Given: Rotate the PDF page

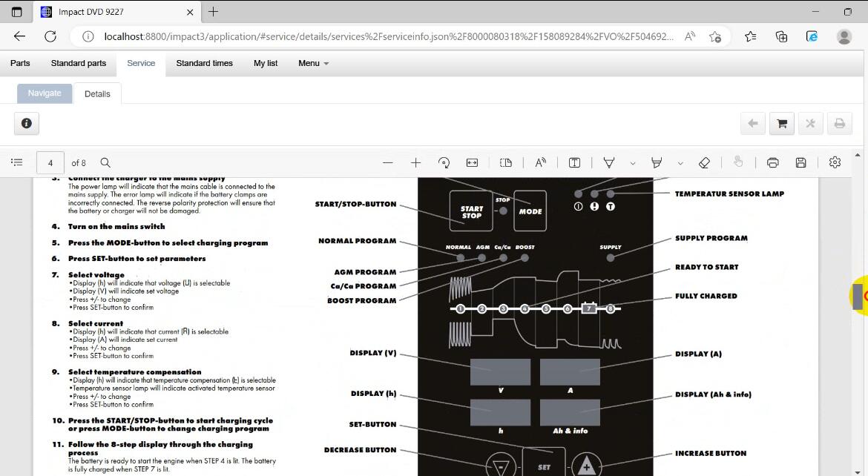Looking at the screenshot, I should [444, 162].
